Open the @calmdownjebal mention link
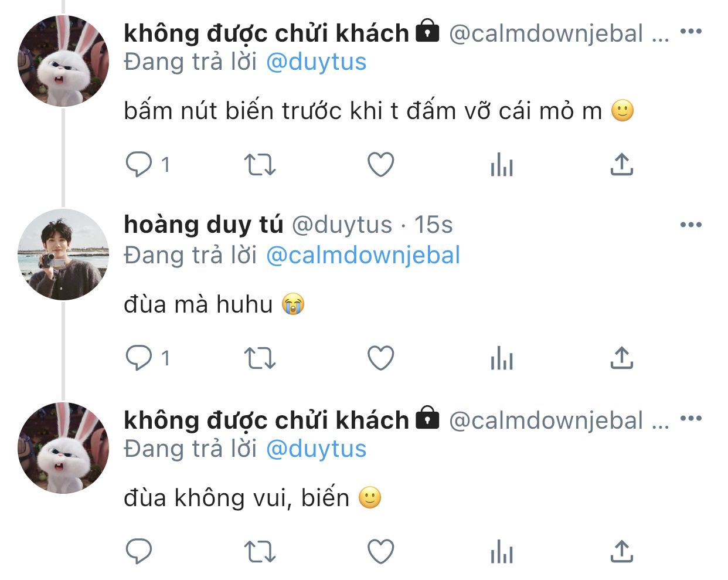Screen dimensions: 728x580 click(x=363, y=255)
